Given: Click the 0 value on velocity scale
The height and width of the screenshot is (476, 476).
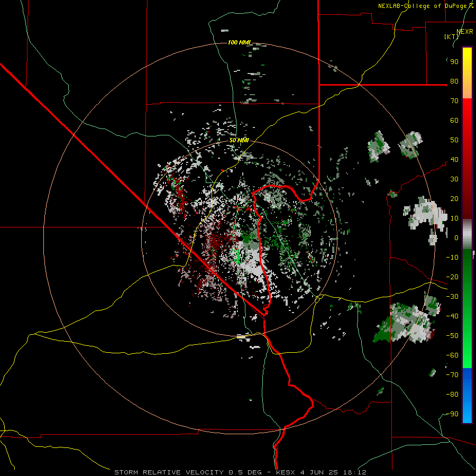Looking at the screenshot, I should tap(456, 238).
